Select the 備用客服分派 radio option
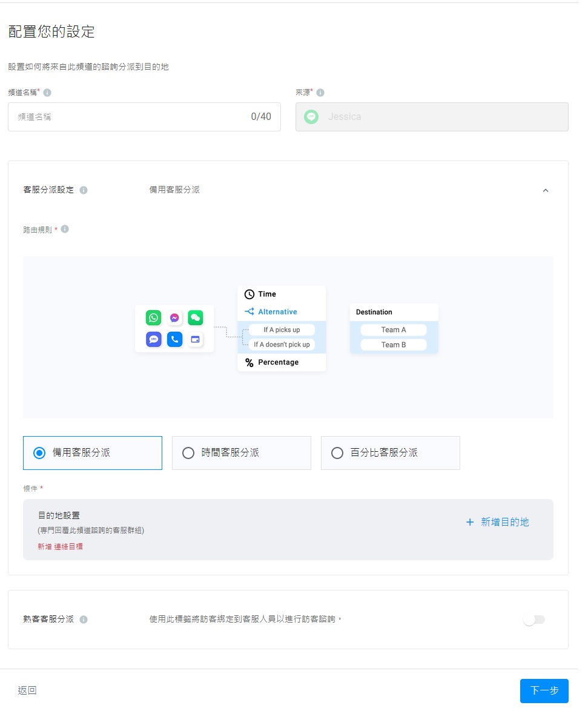The width and height of the screenshot is (588, 711). (x=93, y=452)
